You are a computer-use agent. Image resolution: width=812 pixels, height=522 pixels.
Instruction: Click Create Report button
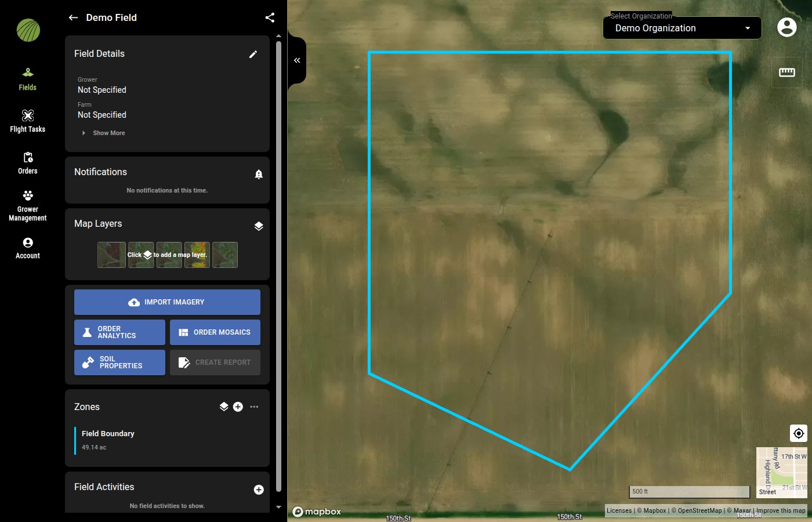tap(215, 362)
